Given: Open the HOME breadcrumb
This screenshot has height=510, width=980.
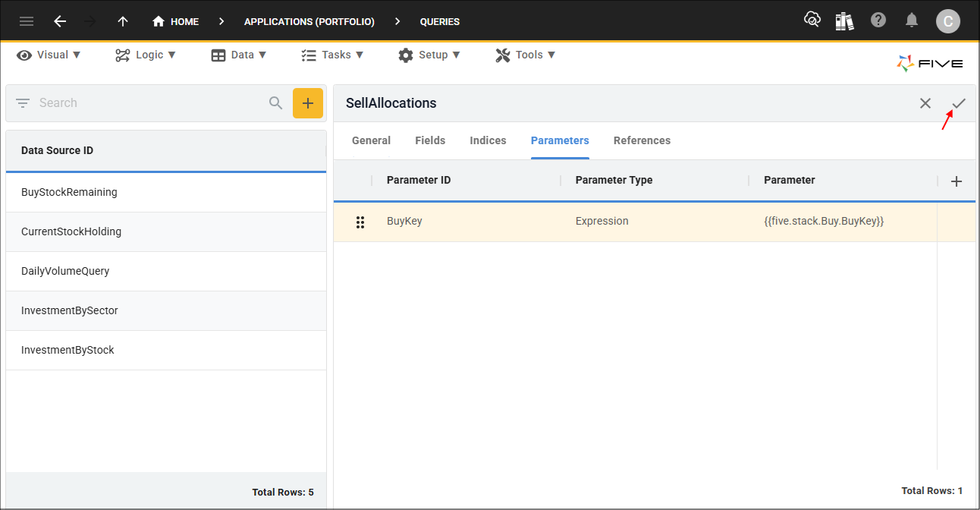Looking at the screenshot, I should click(x=175, y=21).
